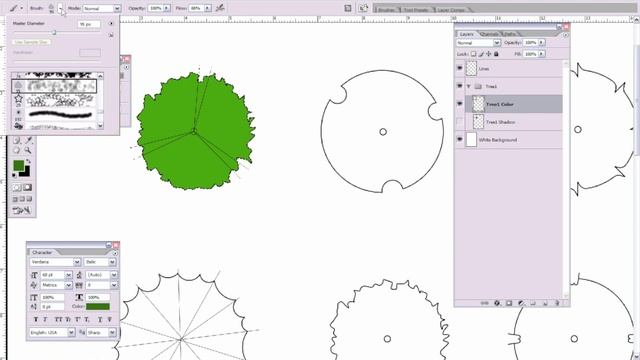Select the Lines layer
Image resolution: width=640 pixels, height=360 pixels.
pyautogui.click(x=509, y=69)
